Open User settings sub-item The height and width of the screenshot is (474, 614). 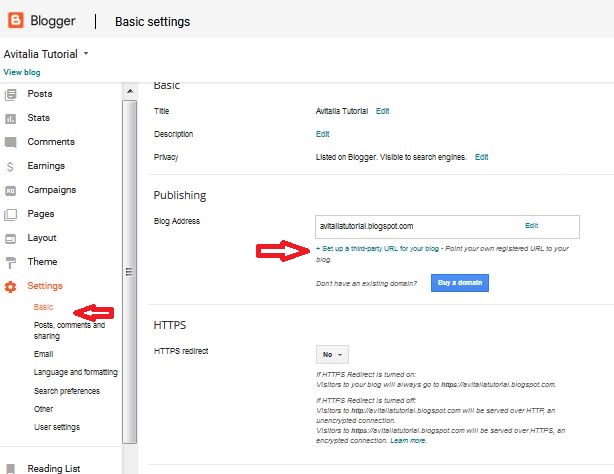pos(57,427)
